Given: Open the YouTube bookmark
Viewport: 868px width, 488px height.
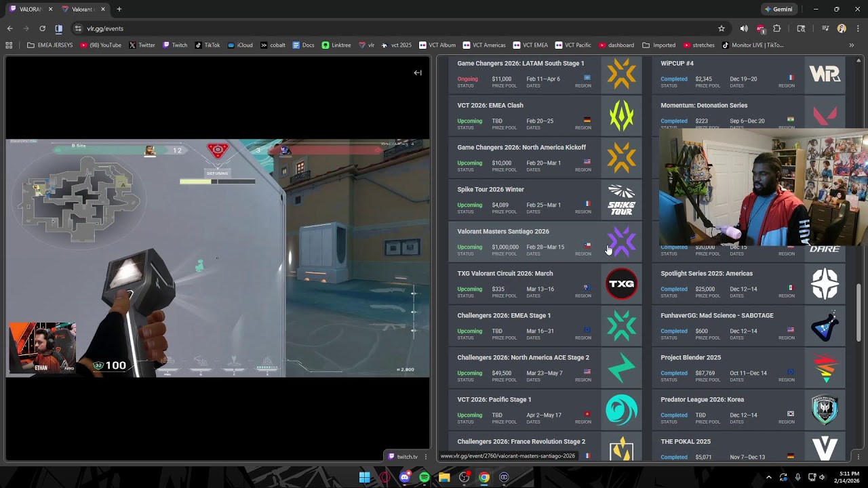Looking at the screenshot, I should [100, 45].
